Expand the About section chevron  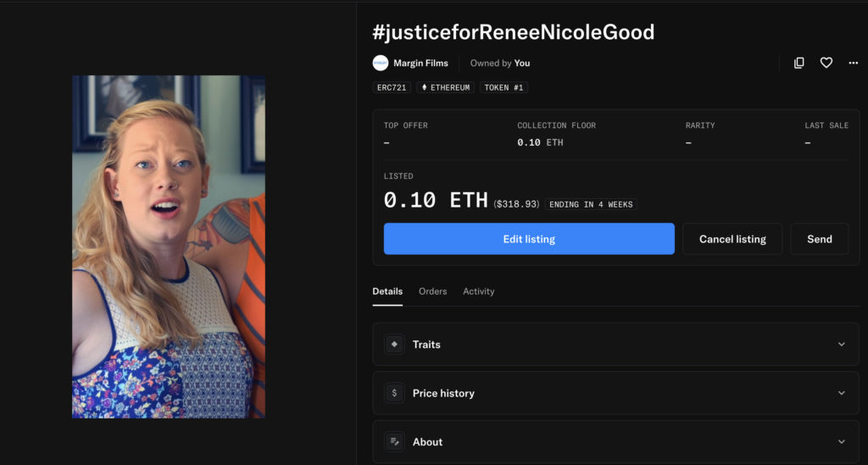click(x=841, y=441)
